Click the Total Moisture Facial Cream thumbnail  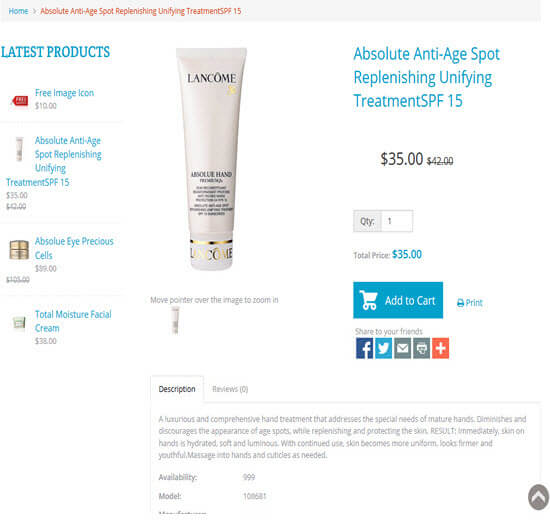19,322
